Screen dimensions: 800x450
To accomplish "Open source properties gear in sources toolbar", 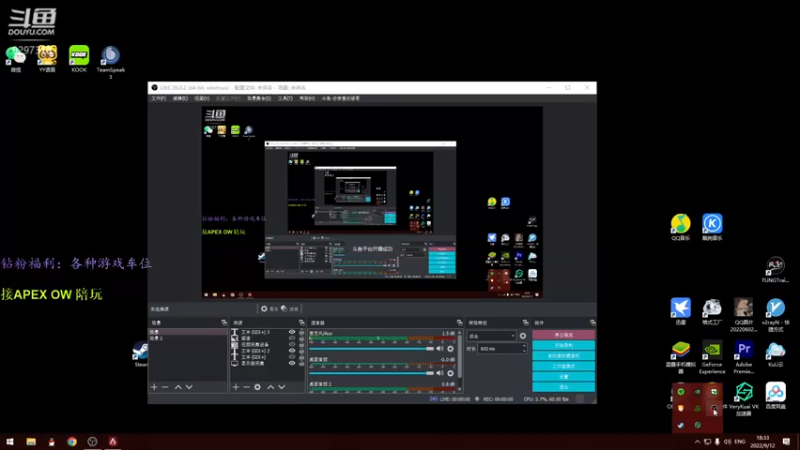I will tap(258, 387).
